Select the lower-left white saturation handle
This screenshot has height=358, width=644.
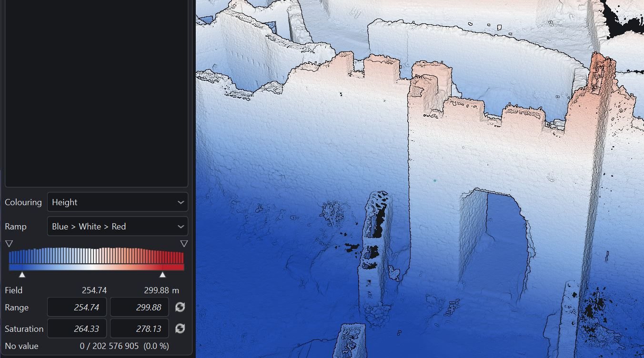[22, 275]
